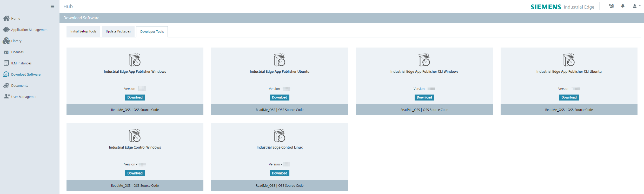Click the Documents book icon
Screen dimensions: 644x194
coord(6,85)
